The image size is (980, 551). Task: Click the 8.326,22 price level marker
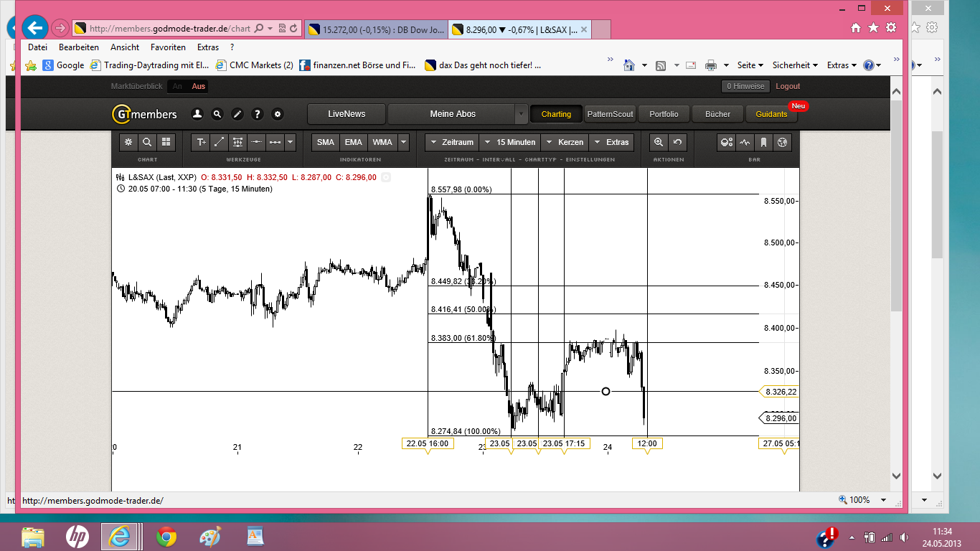780,392
